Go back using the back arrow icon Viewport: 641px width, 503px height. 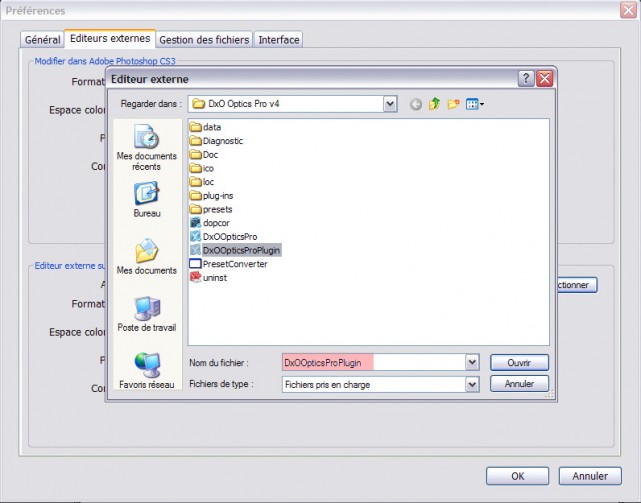[x=416, y=104]
